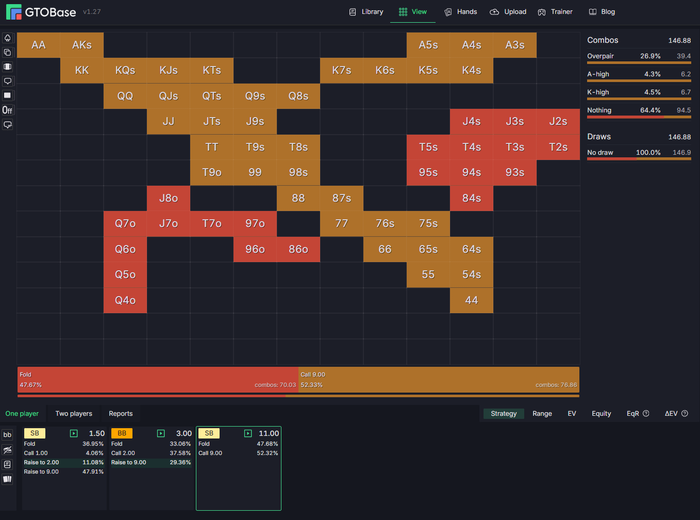
Task: Click the play icon beside SB 1.50
Action: point(74,433)
